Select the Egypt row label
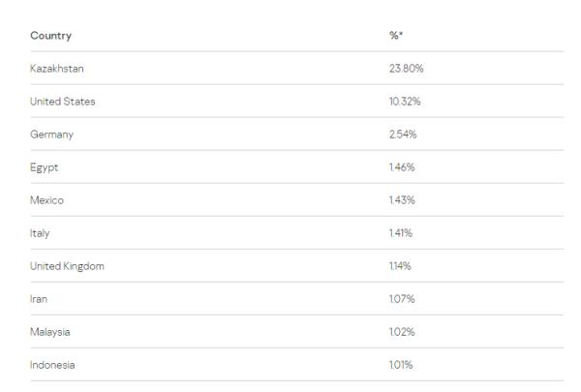The width and height of the screenshot is (581, 392). (45, 167)
